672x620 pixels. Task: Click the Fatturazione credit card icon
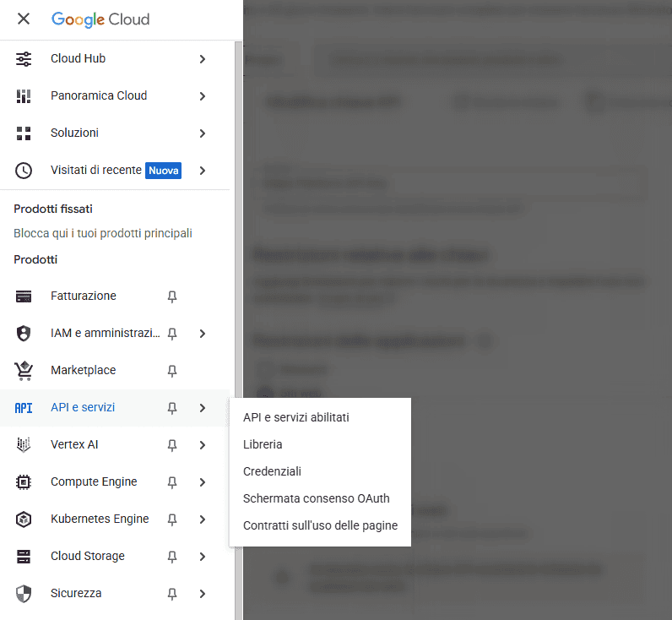coord(24,296)
